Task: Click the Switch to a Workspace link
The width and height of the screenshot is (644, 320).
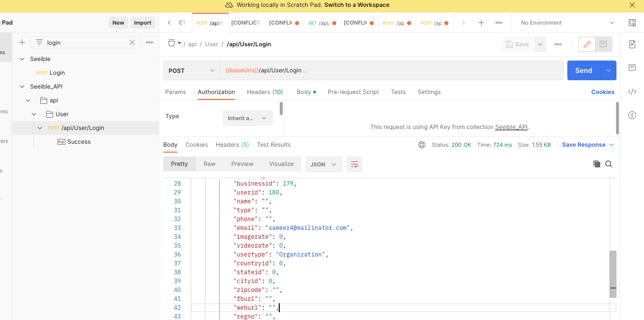Action: [357, 5]
